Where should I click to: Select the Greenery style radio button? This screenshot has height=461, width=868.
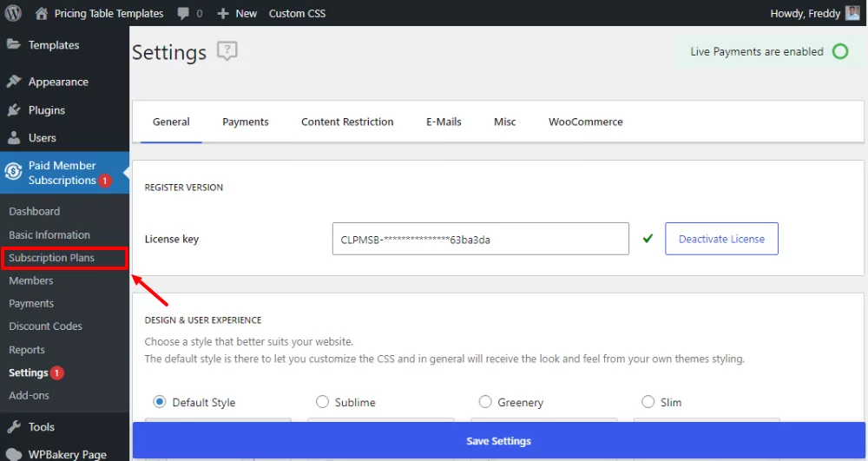485,402
